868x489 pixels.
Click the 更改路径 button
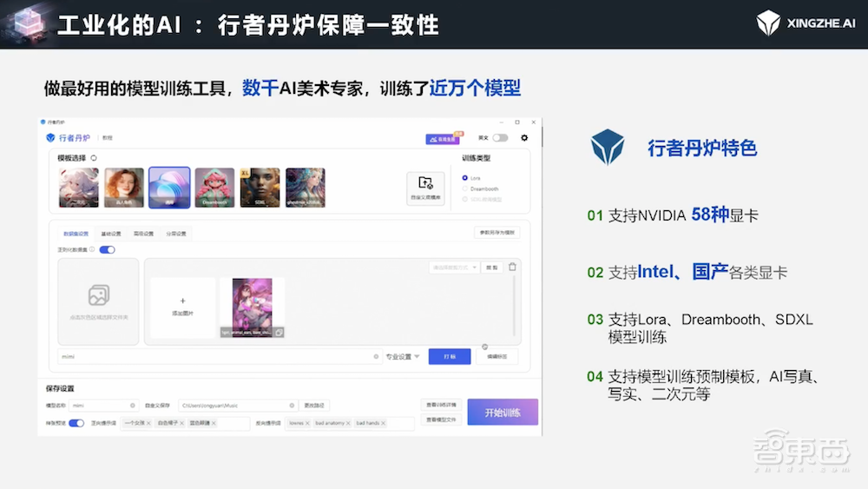314,406
